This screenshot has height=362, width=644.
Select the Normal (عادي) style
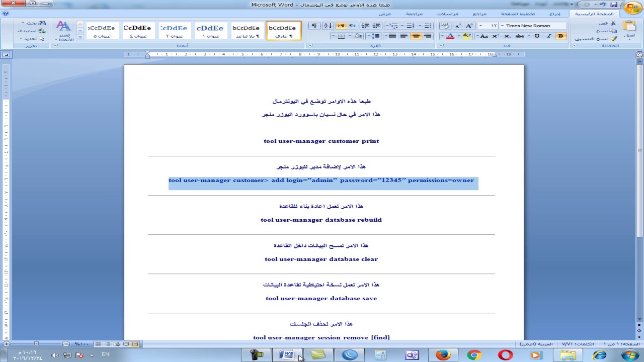click(x=283, y=31)
